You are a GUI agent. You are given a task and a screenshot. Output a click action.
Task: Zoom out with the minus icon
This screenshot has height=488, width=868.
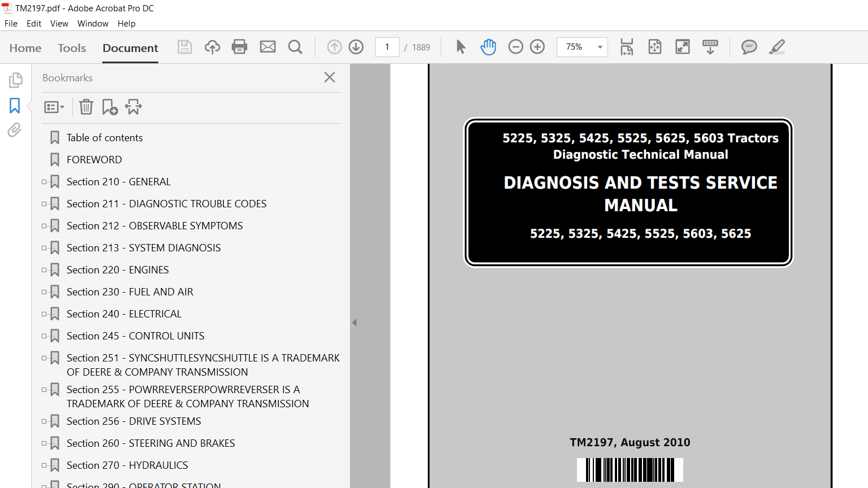pyautogui.click(x=516, y=47)
